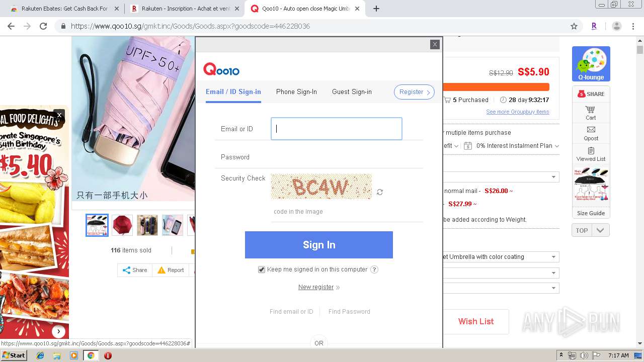Viewport: 644px width, 362px height.
Task: Switch to Email / ID Sign-in tab
Action: coord(233,92)
